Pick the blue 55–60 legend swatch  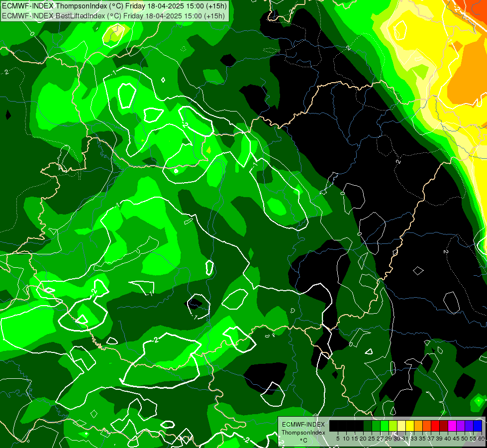point(478,426)
